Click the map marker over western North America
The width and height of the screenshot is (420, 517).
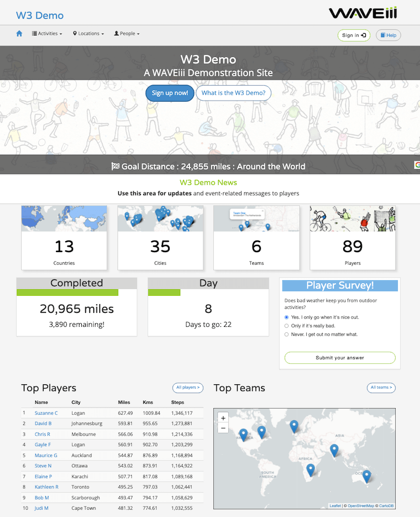[243, 435]
